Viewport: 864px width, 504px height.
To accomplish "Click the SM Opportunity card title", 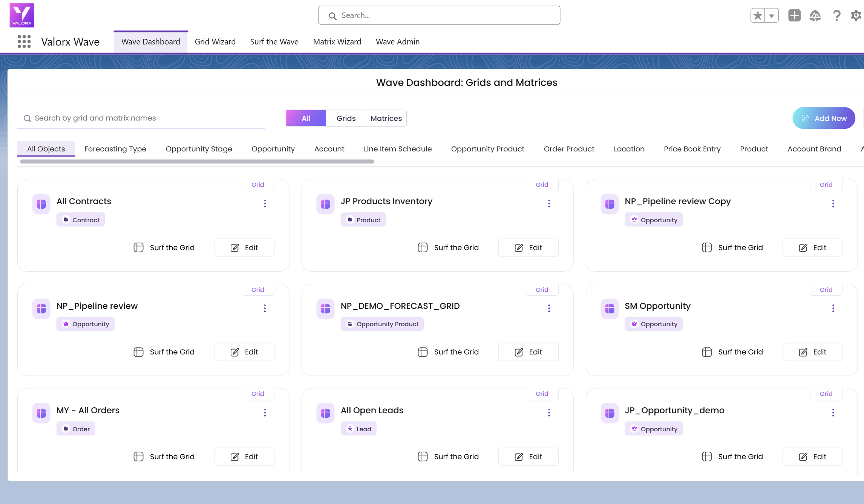I will (x=658, y=306).
